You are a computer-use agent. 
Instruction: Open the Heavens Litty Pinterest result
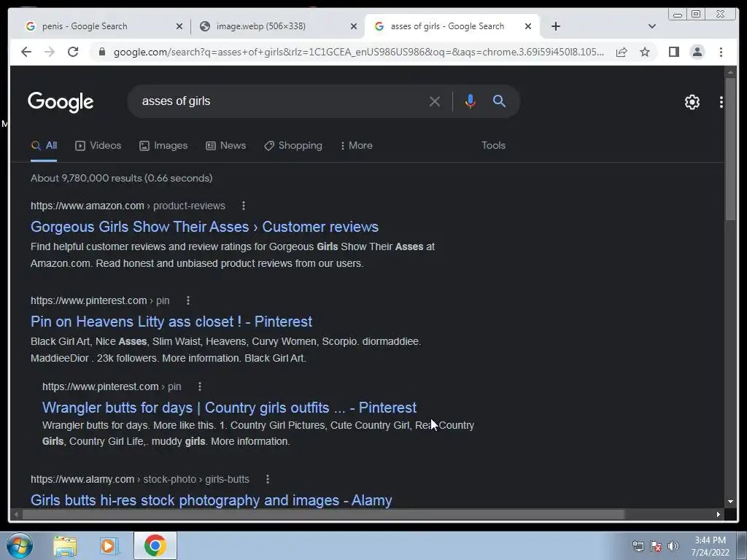171,322
